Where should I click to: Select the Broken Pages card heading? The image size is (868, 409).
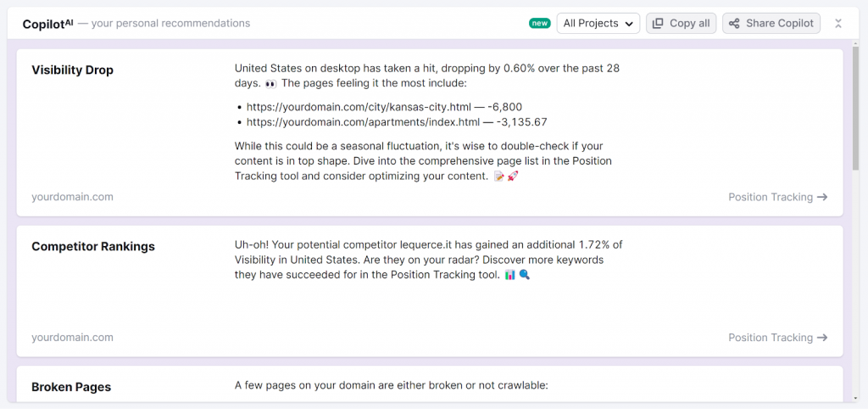coord(71,388)
